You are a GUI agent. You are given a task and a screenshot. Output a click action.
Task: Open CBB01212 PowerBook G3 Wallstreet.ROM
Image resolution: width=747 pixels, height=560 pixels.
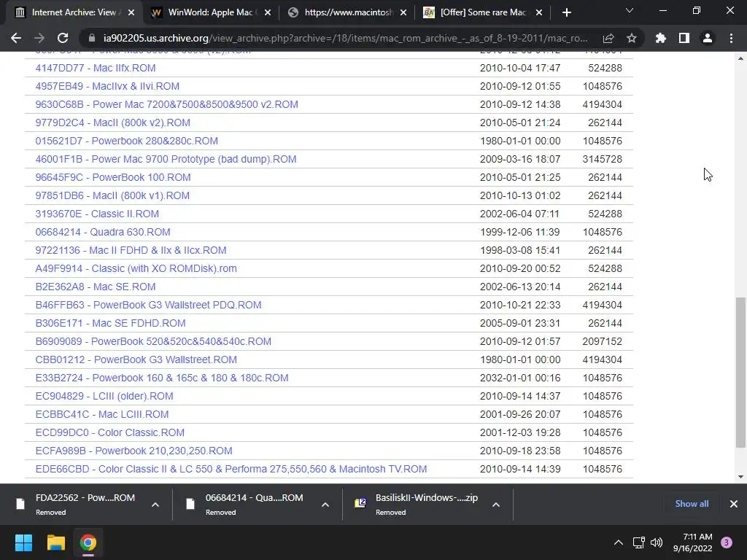coord(136,359)
